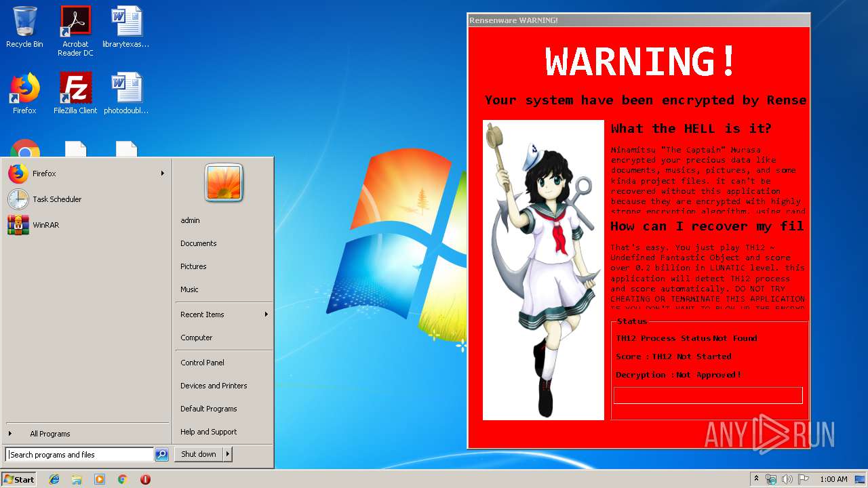This screenshot has height=488, width=868.
Task: Open Pictures from the Start menu
Action: click(193, 266)
